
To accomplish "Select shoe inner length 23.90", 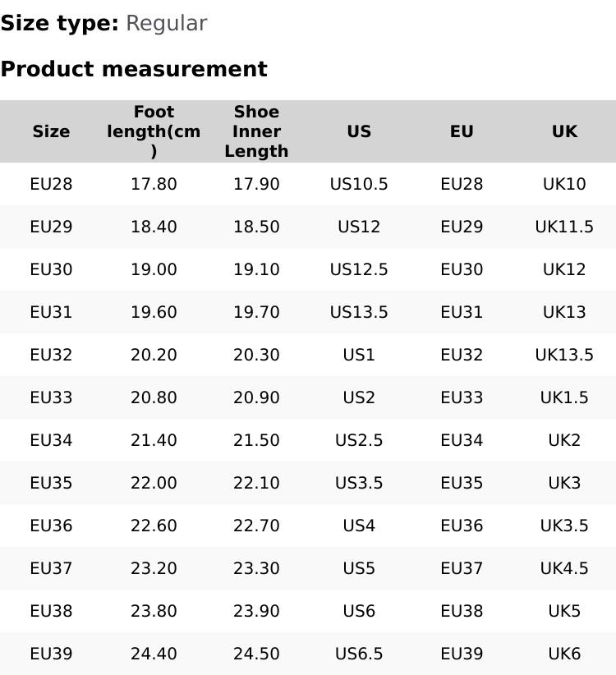I will 256,611.
